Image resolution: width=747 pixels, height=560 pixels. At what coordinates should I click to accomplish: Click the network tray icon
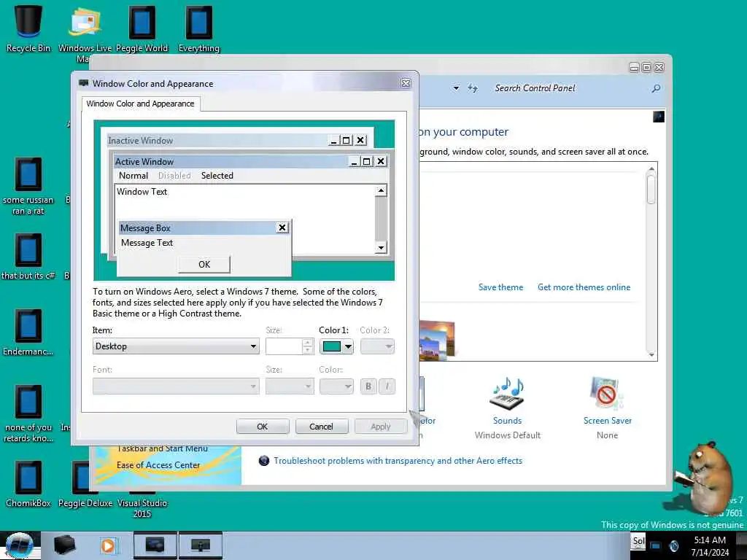click(x=656, y=545)
